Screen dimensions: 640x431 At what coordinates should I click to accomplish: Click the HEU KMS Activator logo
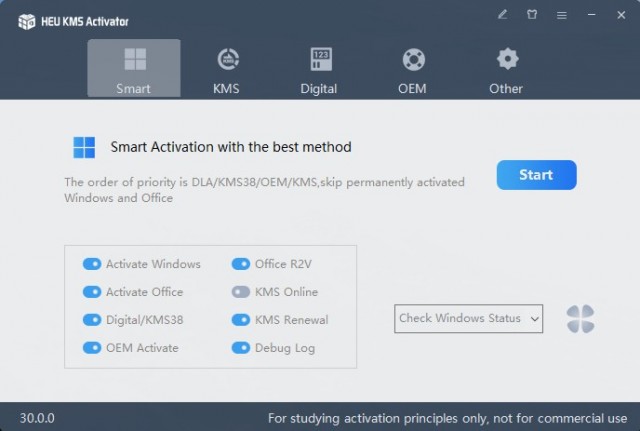pos(27,21)
